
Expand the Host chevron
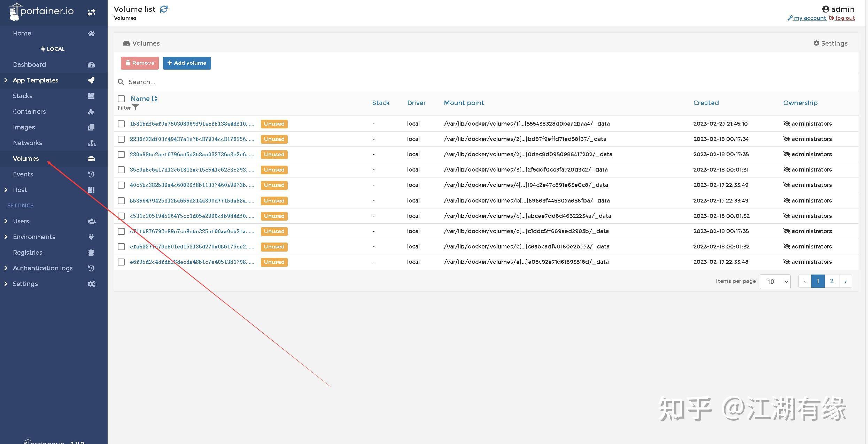point(6,190)
